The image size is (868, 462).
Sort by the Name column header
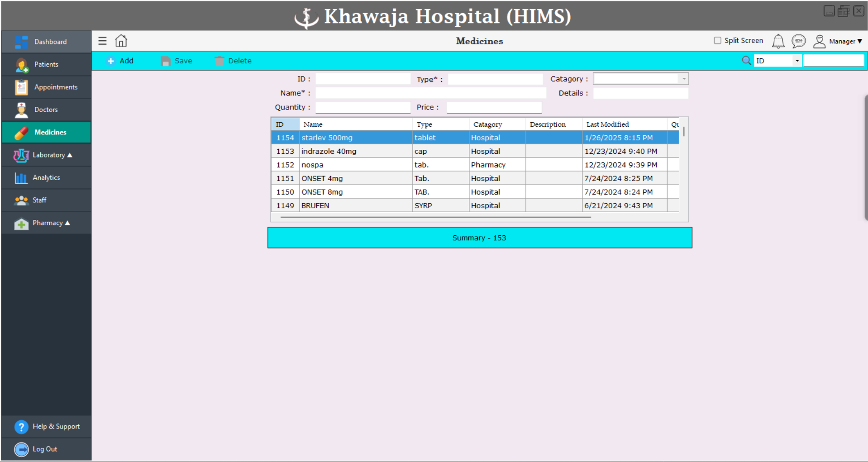(x=356, y=124)
